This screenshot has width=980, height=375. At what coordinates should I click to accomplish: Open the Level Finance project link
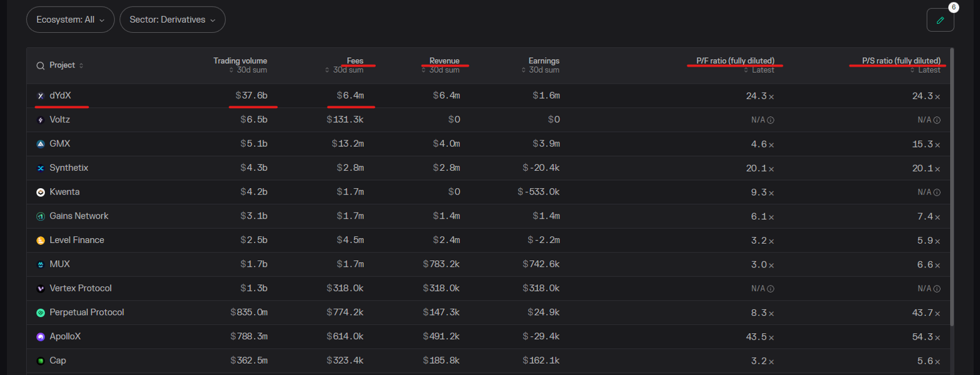77,240
